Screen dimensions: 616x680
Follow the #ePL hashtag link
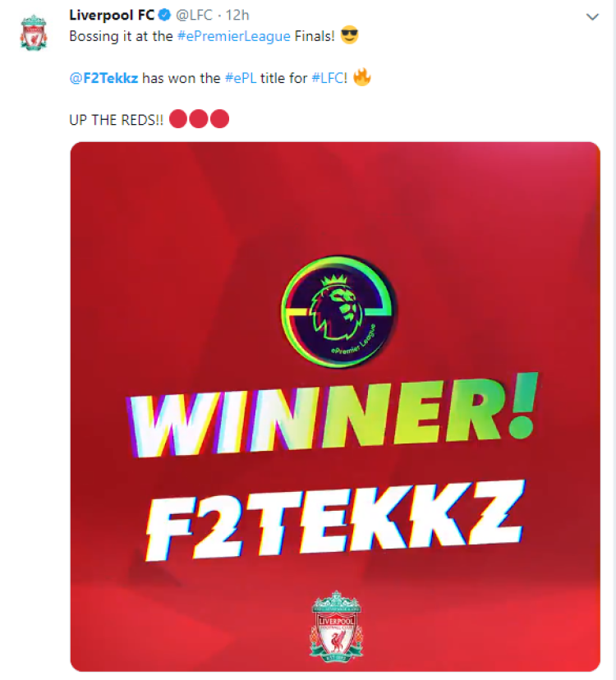tap(241, 78)
